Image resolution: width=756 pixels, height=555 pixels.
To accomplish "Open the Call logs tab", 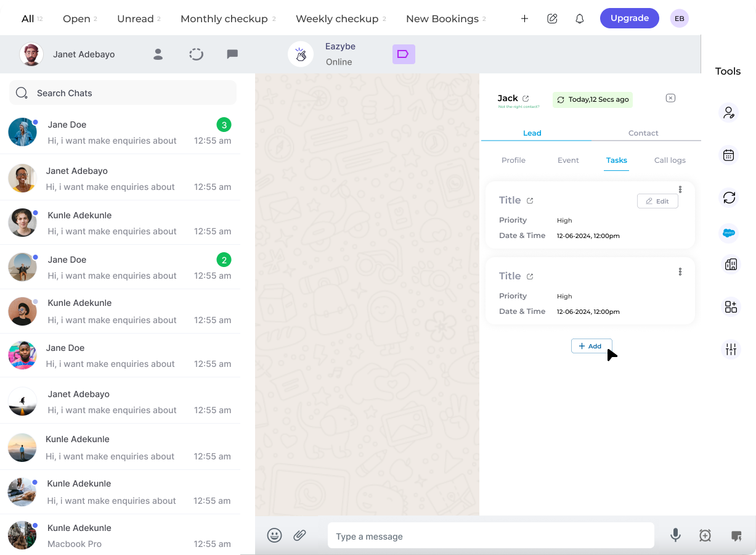I will pos(670,160).
